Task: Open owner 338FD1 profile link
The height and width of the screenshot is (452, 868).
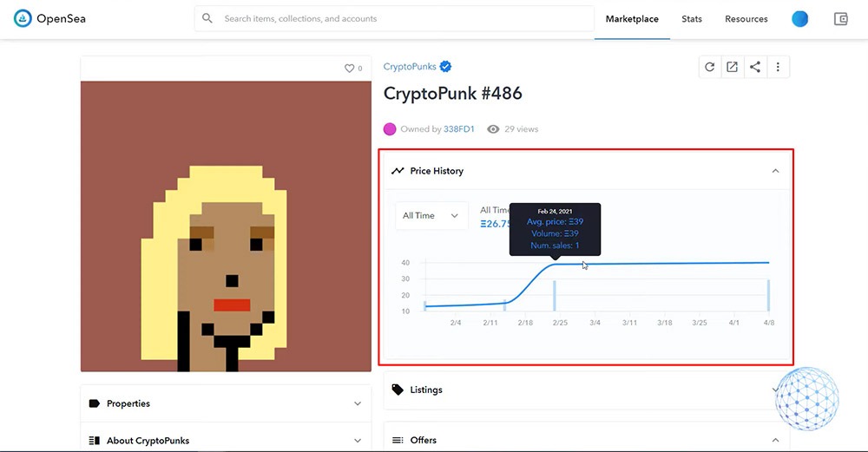Action: (x=459, y=129)
